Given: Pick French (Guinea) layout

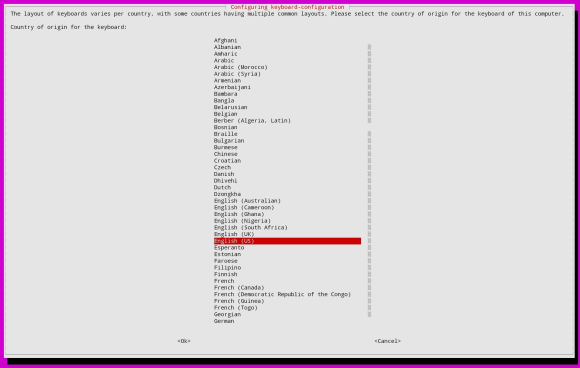Looking at the screenshot, I should (239, 301).
